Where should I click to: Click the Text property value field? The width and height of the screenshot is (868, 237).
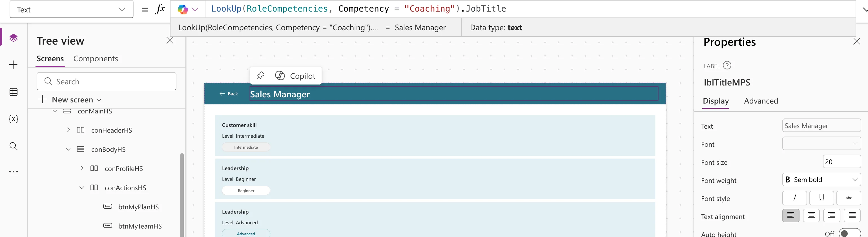click(821, 126)
